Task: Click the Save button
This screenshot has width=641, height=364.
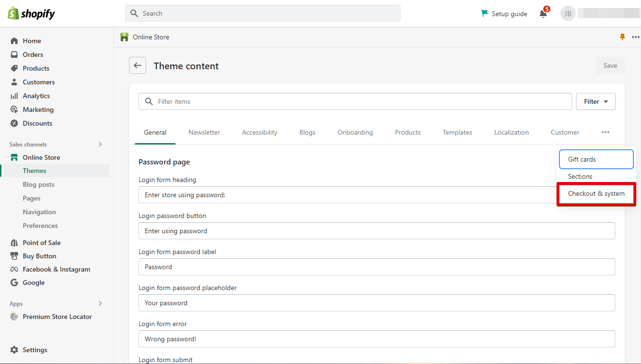Action: point(610,65)
